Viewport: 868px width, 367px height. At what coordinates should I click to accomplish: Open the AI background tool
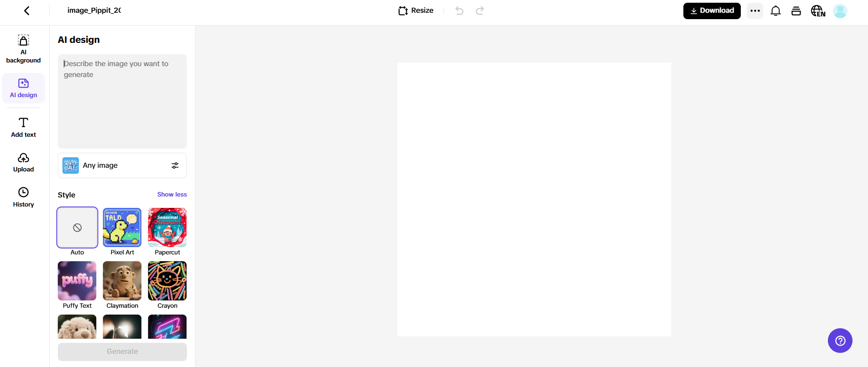23,49
